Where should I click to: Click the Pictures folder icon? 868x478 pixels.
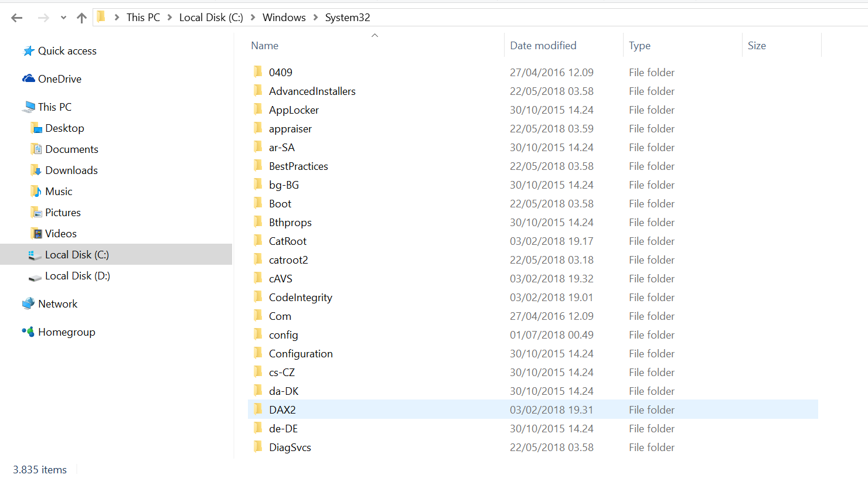[x=36, y=213]
